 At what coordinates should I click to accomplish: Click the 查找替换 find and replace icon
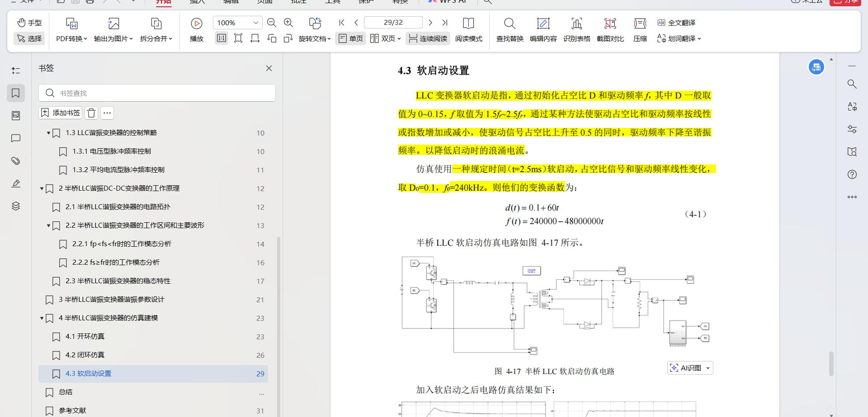pos(509,30)
